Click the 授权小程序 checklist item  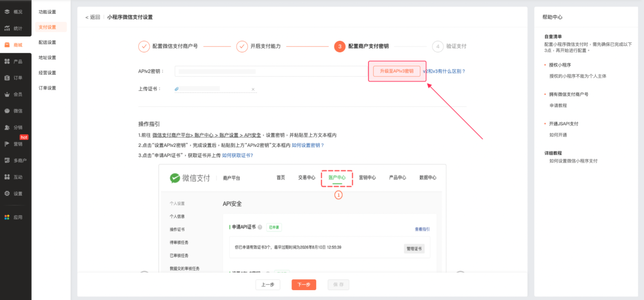[x=560, y=65]
